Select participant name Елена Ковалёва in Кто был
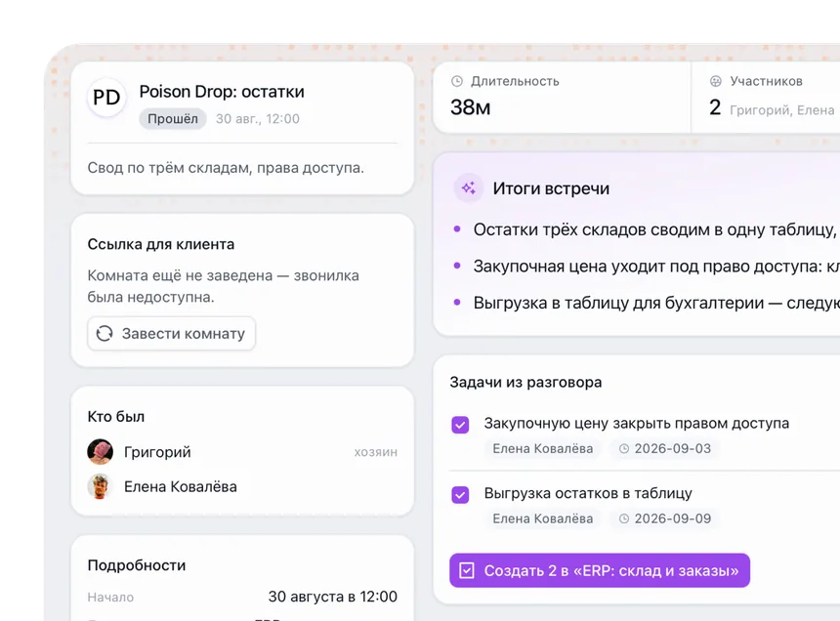840x621 pixels. (181, 486)
